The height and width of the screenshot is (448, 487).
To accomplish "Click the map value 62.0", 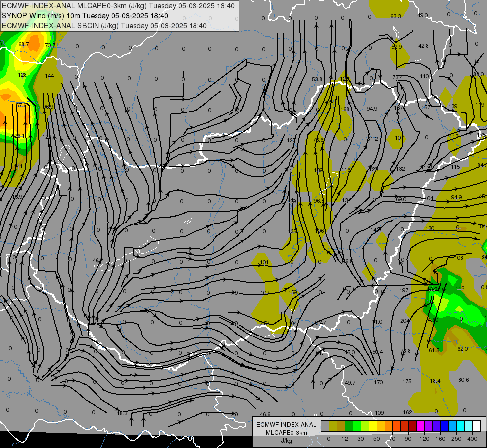I will 463,349.
